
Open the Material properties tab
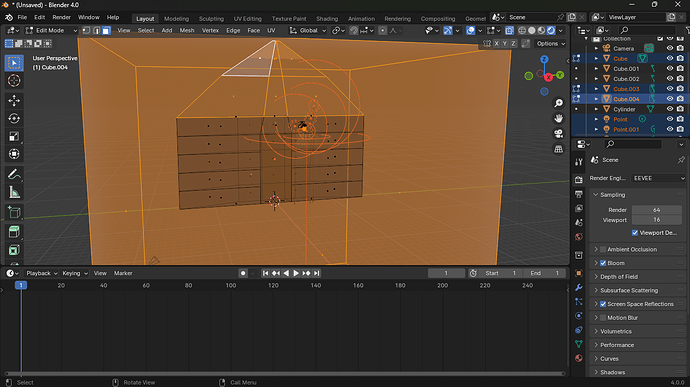(x=579, y=358)
